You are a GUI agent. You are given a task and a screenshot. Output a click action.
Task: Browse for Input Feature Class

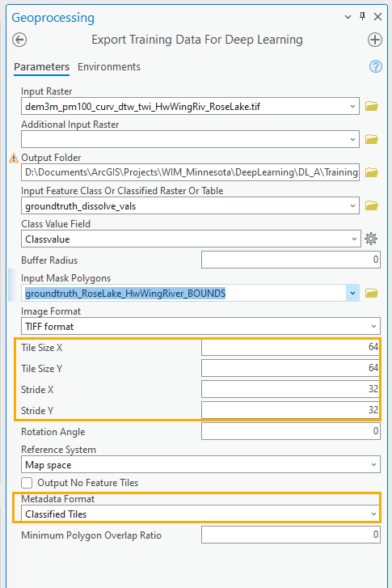[x=371, y=205]
